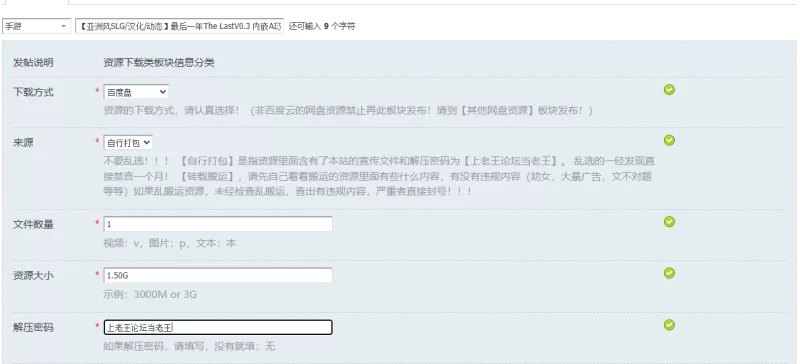
Task: Click the 解压密码 label
Action: point(33,328)
